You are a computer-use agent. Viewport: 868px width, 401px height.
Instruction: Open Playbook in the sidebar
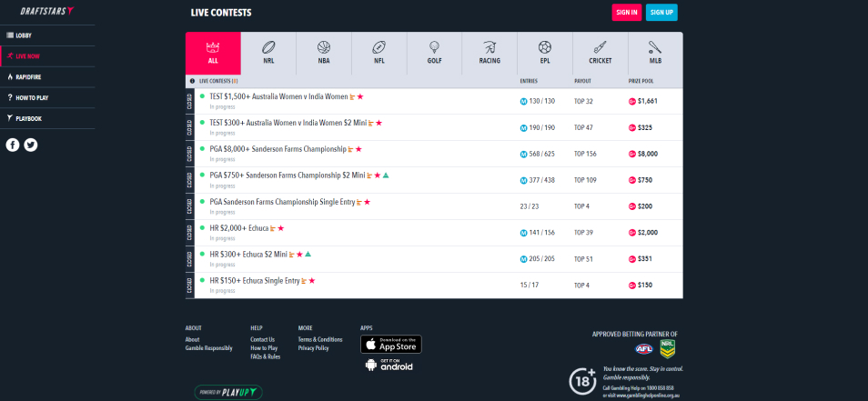pyautogui.click(x=47, y=118)
